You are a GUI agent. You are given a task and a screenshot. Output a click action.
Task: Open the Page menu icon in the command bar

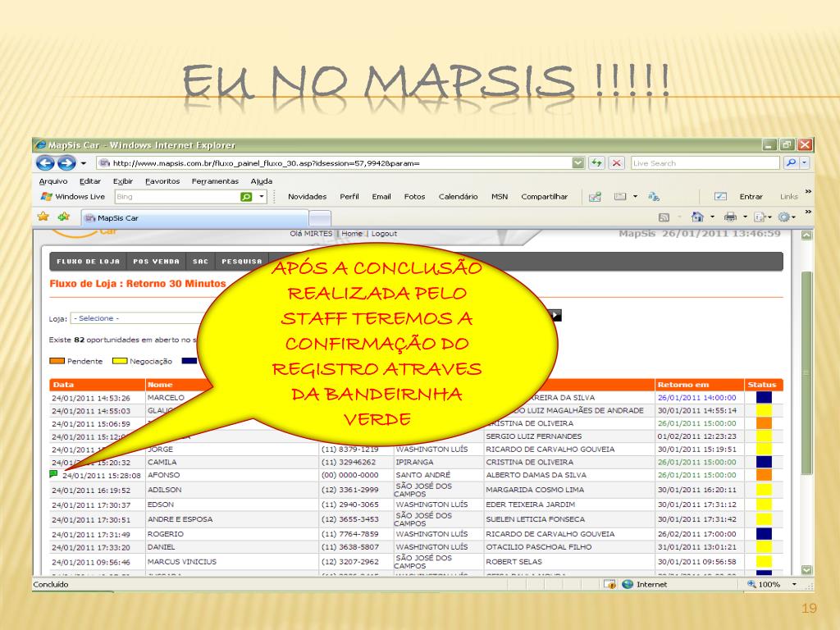click(762, 217)
